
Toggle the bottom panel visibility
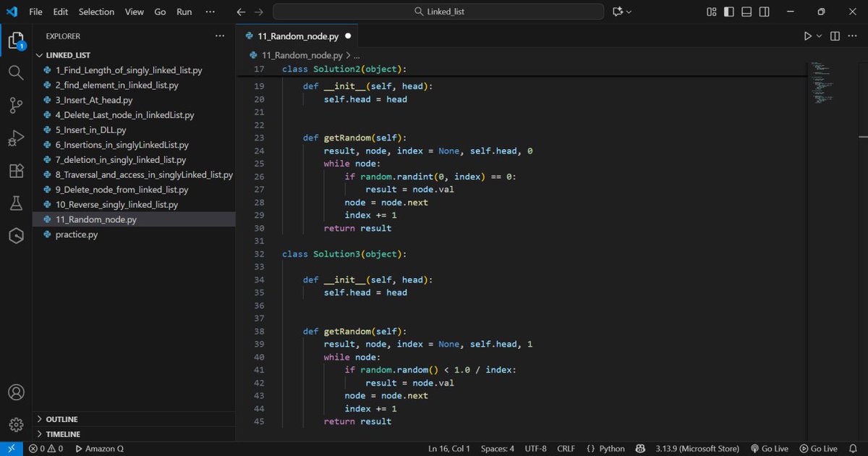(x=746, y=12)
